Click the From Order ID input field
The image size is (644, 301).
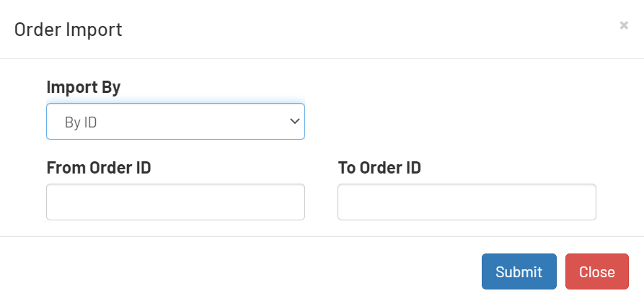(175, 202)
